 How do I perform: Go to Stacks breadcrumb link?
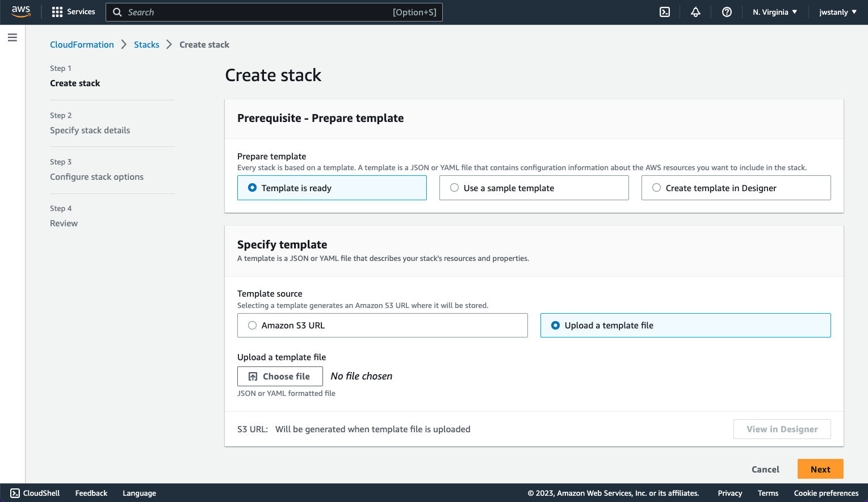tap(146, 45)
